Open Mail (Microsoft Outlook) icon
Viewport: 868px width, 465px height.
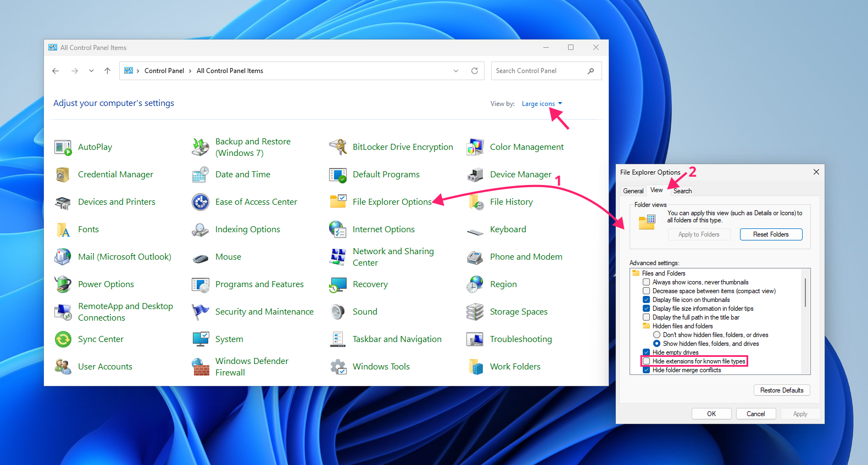pyautogui.click(x=63, y=257)
